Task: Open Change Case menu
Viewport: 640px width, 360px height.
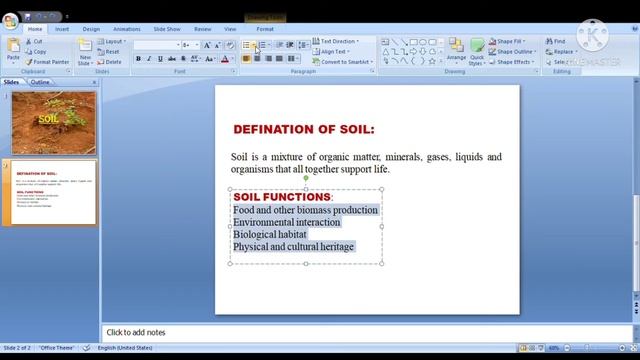Action: click(x=210, y=59)
